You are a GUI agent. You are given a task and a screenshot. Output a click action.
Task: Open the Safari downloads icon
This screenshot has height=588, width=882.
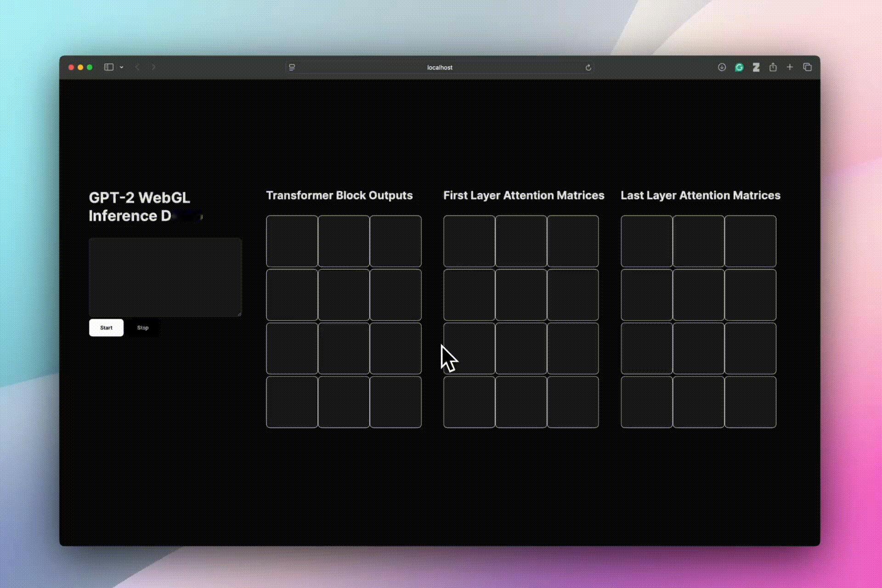click(722, 67)
